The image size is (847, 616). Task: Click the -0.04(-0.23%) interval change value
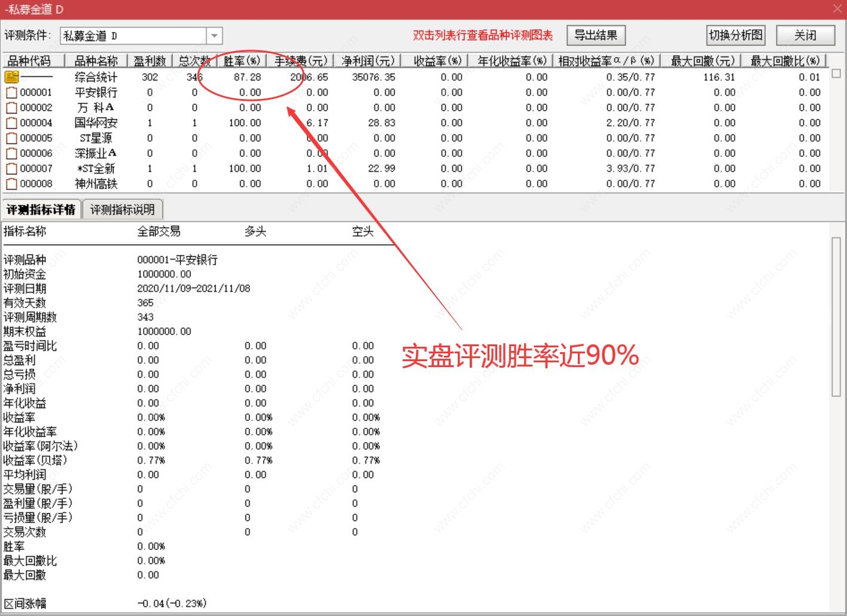pyautogui.click(x=172, y=603)
